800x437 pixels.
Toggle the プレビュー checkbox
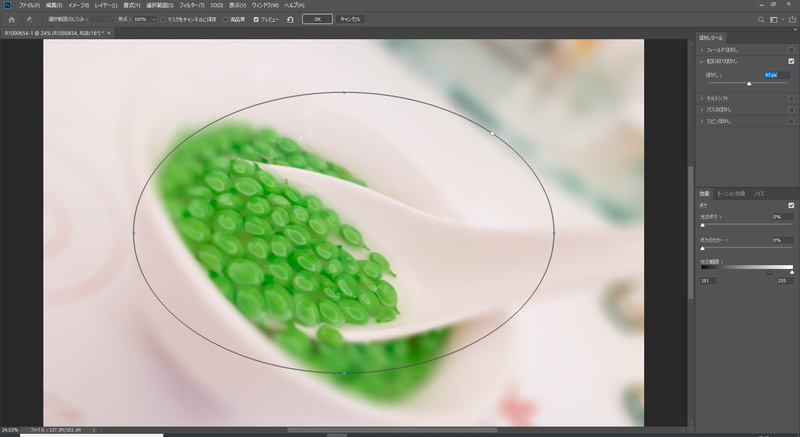point(256,19)
